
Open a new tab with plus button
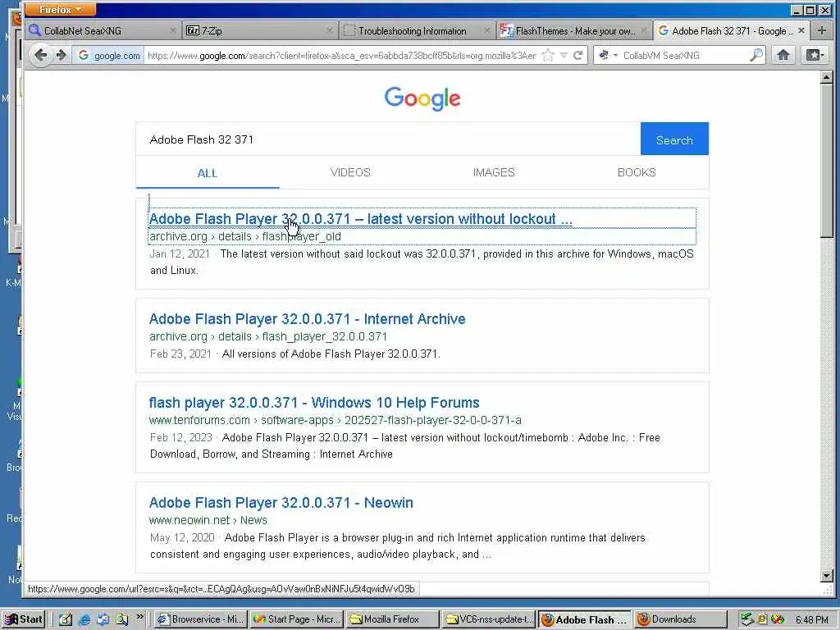pyautogui.click(x=822, y=30)
